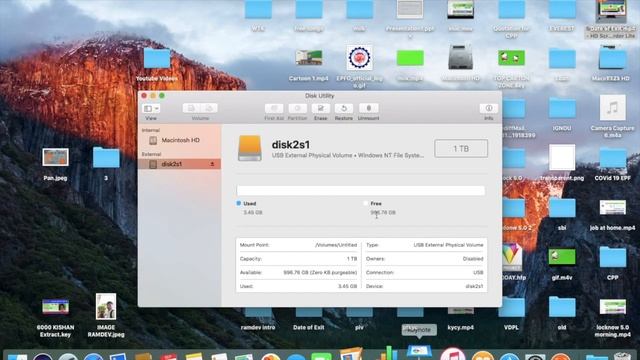Viewport: 640px width, 360px height.
Task: Click the add Volume toolbar button
Action: tap(191, 108)
